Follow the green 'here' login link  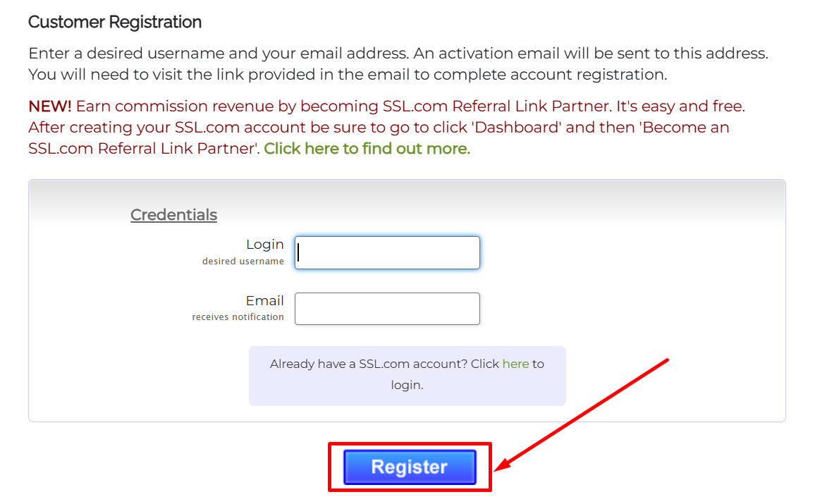tap(515, 364)
